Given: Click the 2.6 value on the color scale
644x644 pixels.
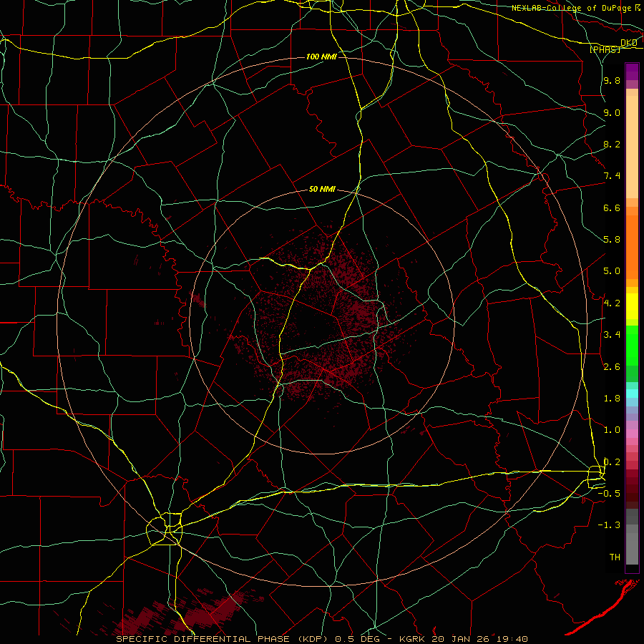Looking at the screenshot, I should [612, 367].
